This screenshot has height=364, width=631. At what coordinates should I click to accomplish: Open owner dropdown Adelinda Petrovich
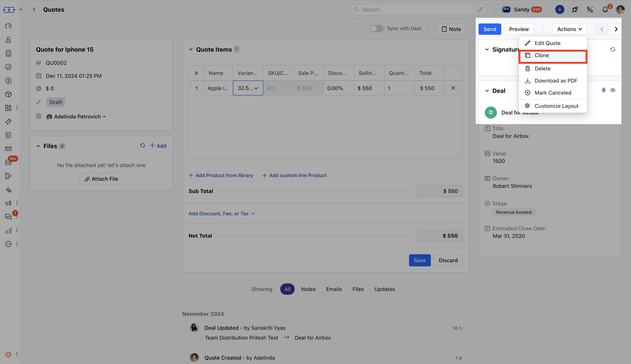(x=76, y=117)
